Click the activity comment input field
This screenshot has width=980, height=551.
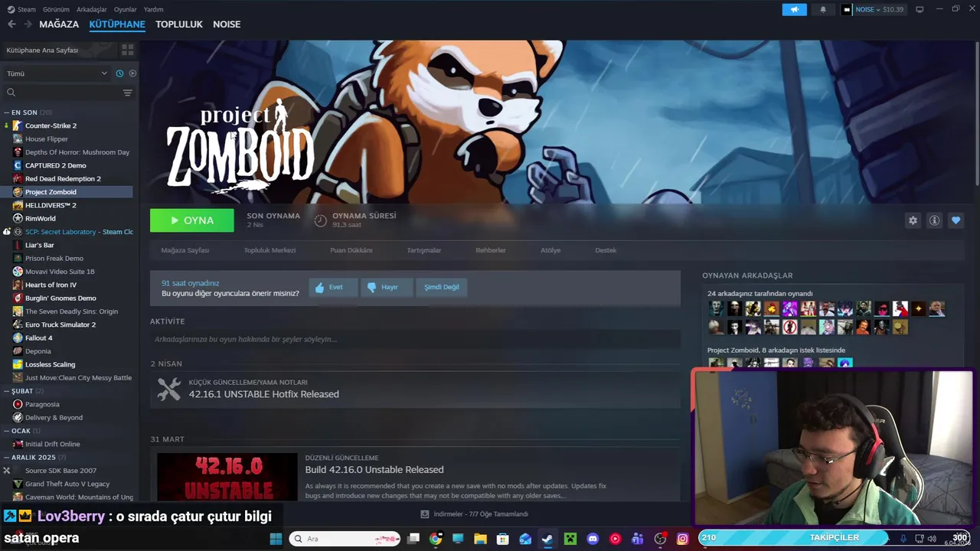click(415, 339)
